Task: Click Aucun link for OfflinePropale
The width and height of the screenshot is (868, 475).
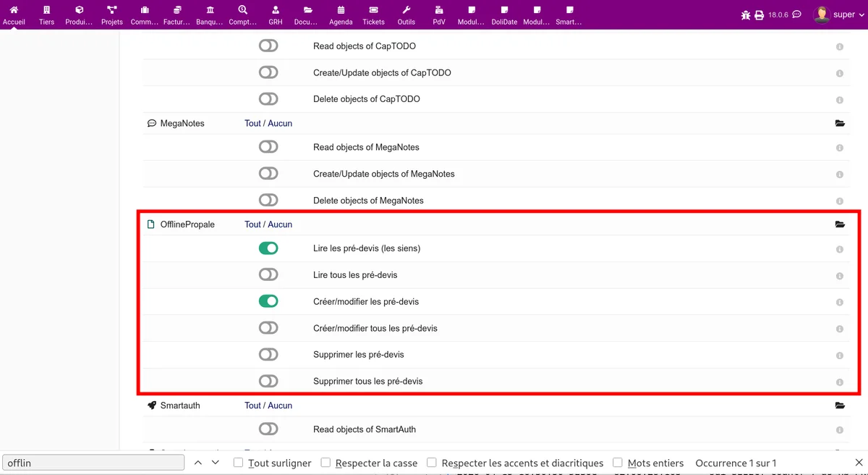Action: (280, 225)
